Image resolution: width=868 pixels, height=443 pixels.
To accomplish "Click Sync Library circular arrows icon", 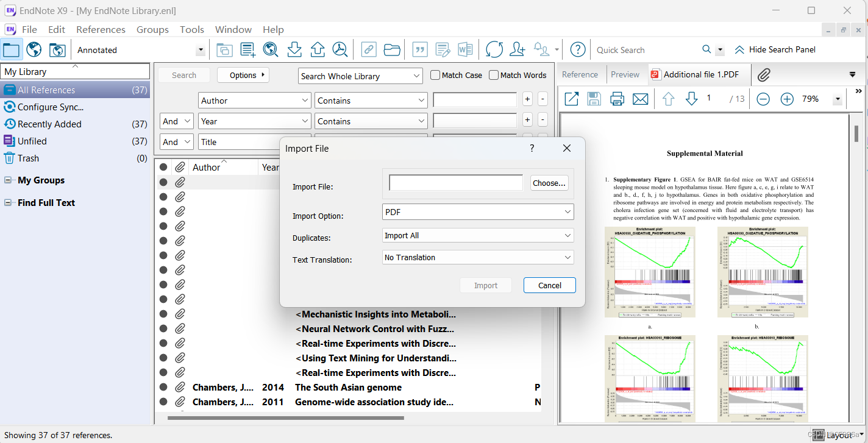I will point(494,50).
